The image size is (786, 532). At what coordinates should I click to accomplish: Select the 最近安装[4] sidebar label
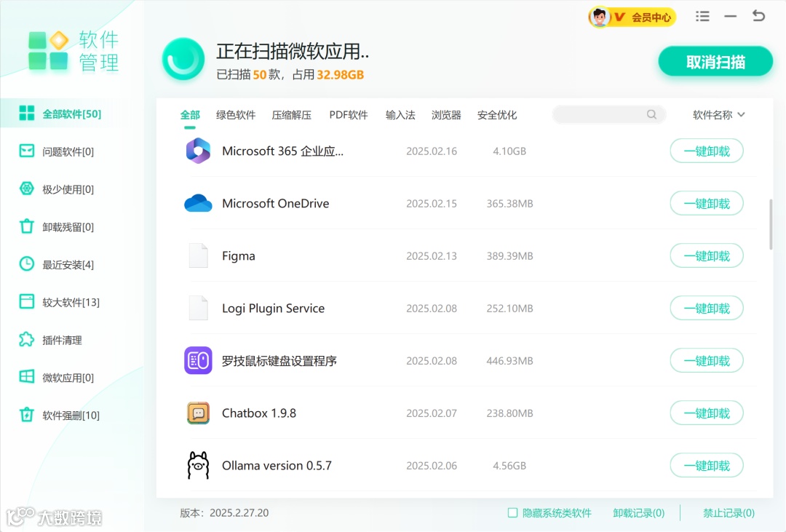68,265
